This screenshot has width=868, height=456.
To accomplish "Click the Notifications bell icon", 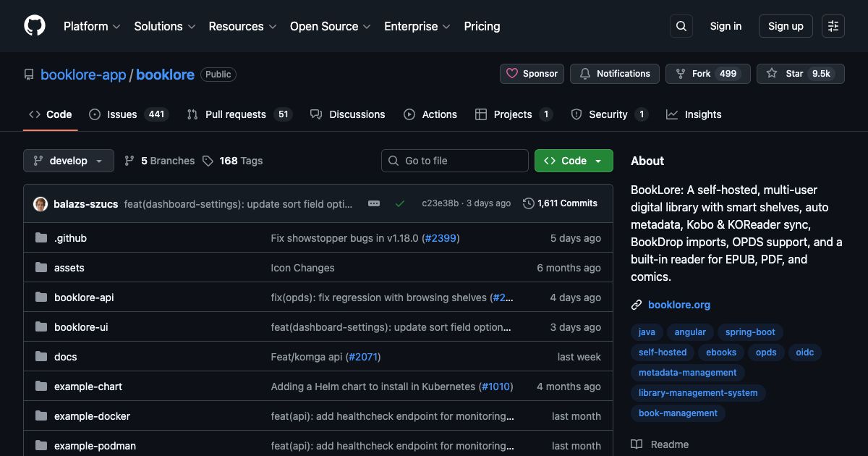I will (586, 73).
